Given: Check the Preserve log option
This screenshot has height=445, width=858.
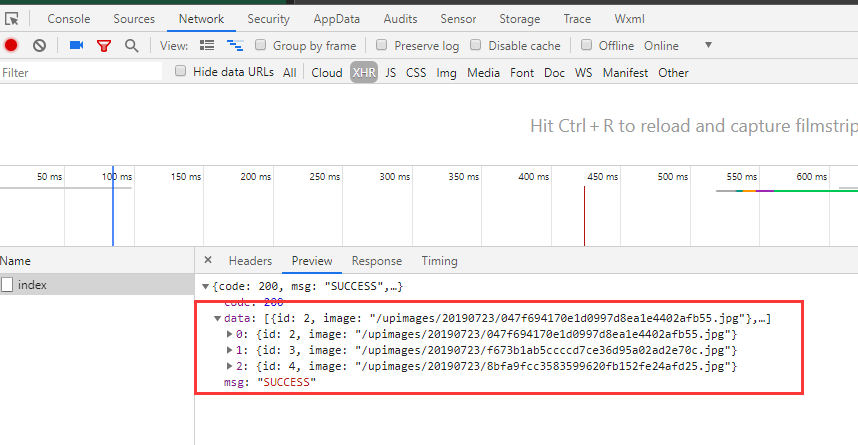Looking at the screenshot, I should [382, 45].
